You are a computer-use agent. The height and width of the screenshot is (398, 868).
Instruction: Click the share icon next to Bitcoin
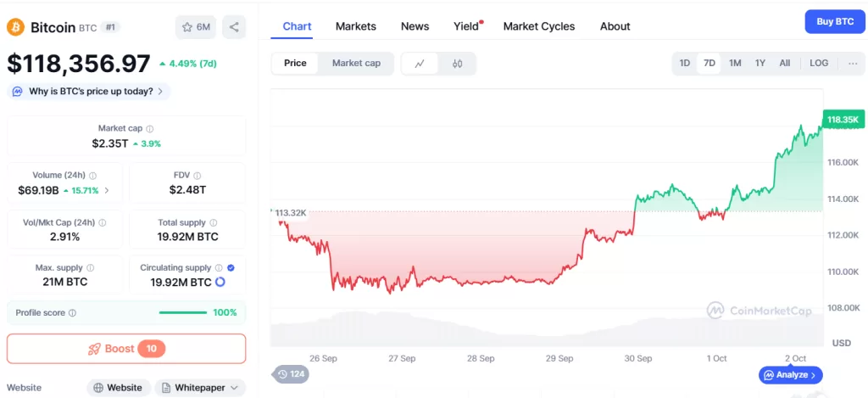click(234, 27)
